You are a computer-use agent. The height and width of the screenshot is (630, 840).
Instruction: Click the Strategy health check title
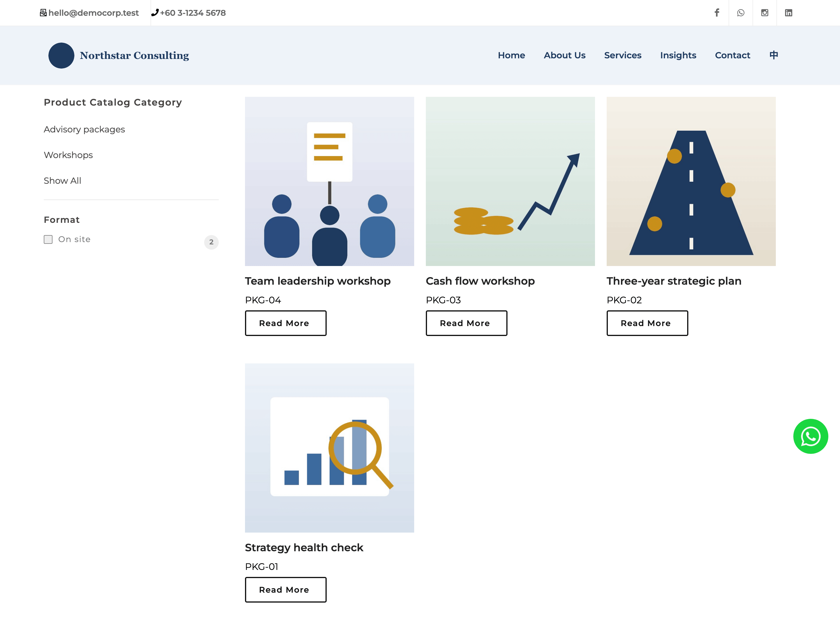point(304,548)
